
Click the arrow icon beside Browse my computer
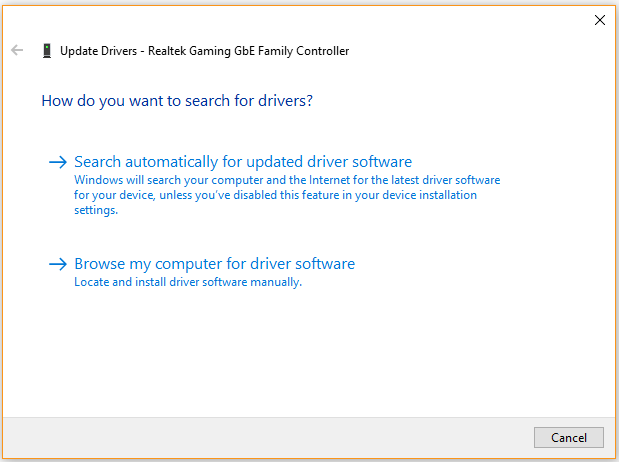click(x=58, y=264)
